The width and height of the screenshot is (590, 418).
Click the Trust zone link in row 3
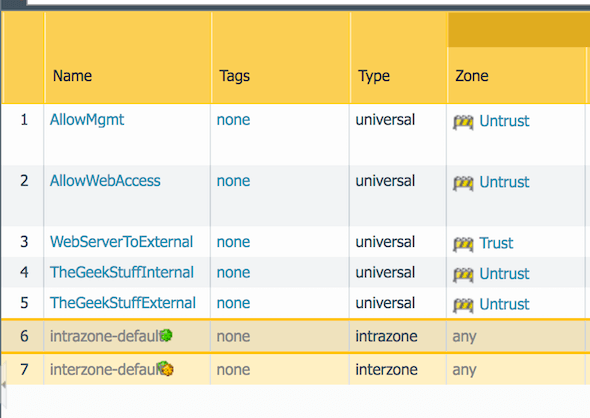pyautogui.click(x=496, y=243)
